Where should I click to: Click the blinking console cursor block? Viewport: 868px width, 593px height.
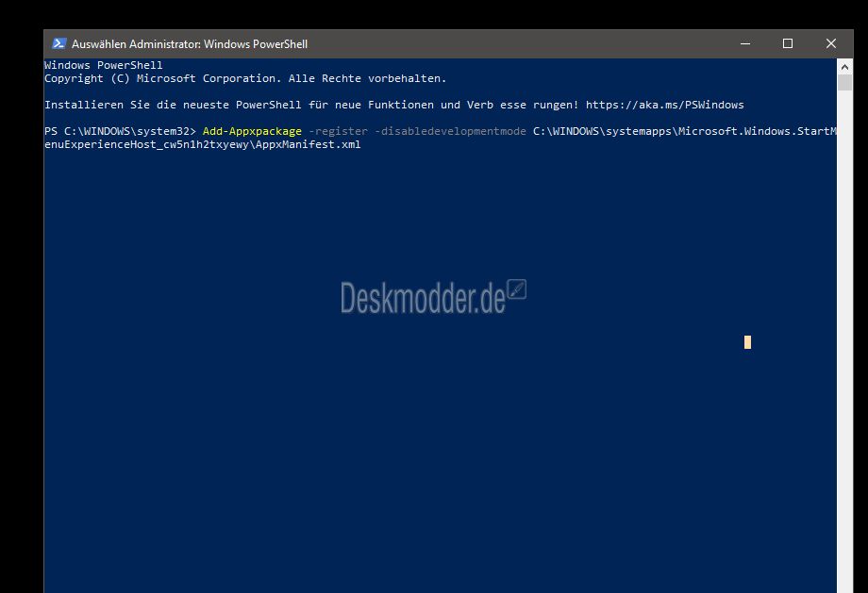click(x=747, y=342)
